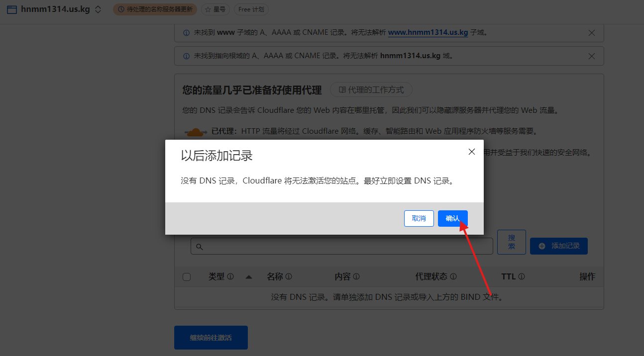Click info icon on root domain notice
This screenshot has height=356, width=644.
[x=186, y=56]
